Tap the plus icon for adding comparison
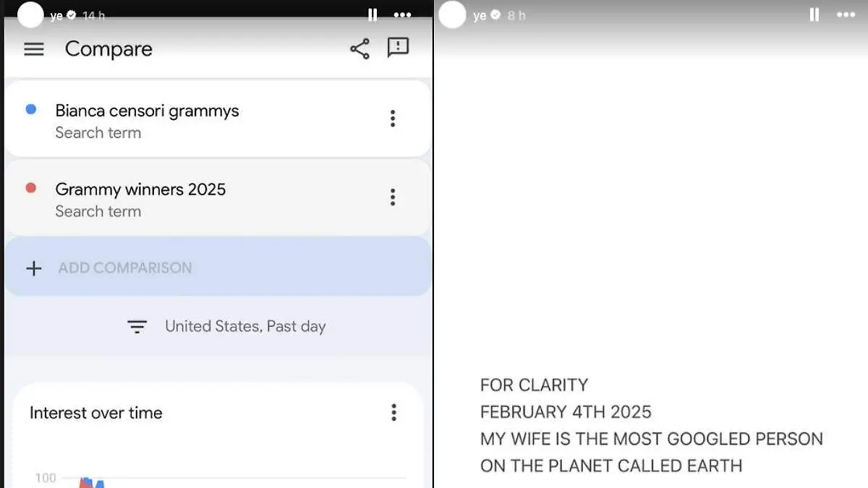 [33, 268]
